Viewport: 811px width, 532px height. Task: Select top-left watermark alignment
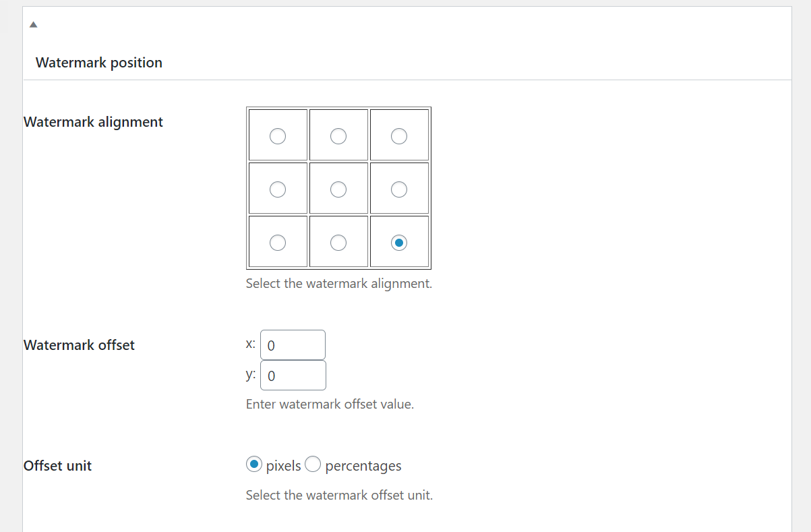tap(277, 136)
